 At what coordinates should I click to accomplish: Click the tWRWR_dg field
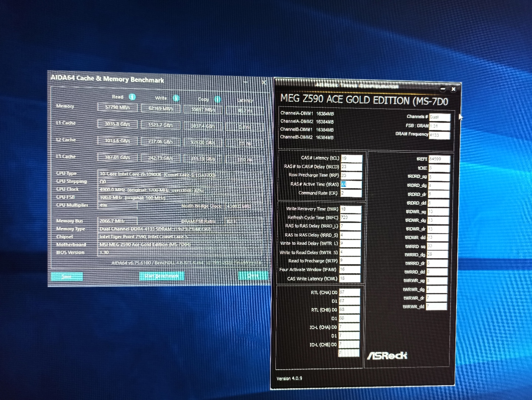(437, 289)
